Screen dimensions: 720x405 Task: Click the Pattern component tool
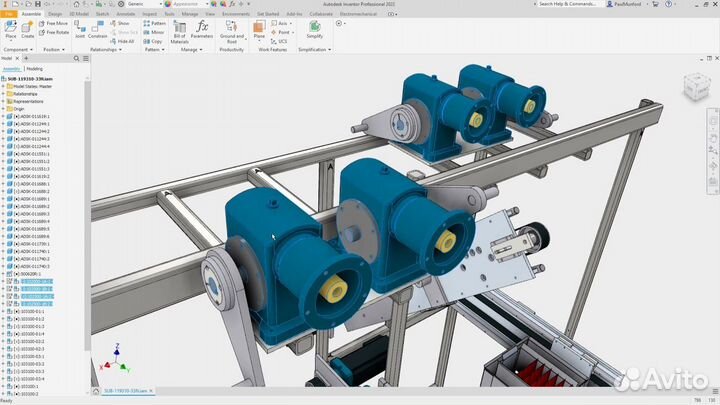coord(154,23)
